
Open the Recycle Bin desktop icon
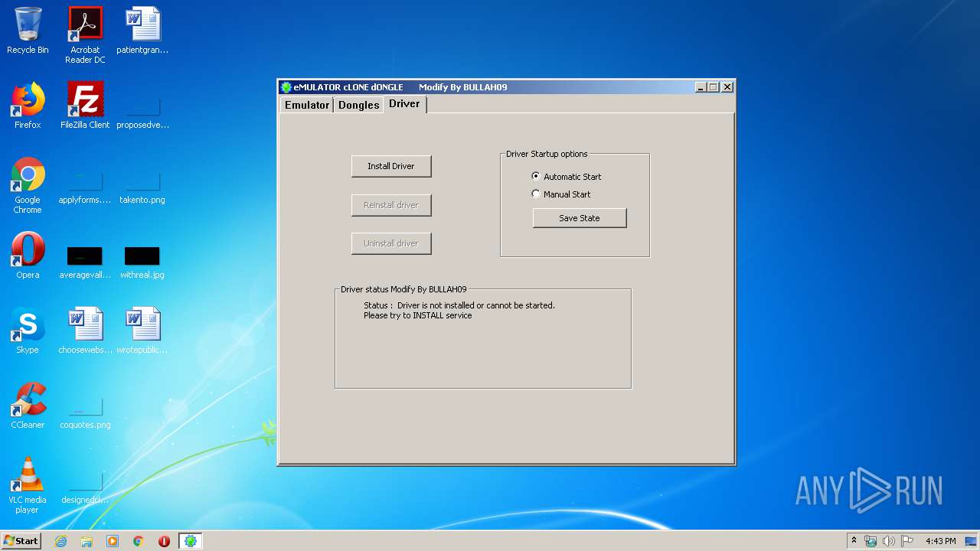[x=28, y=31]
